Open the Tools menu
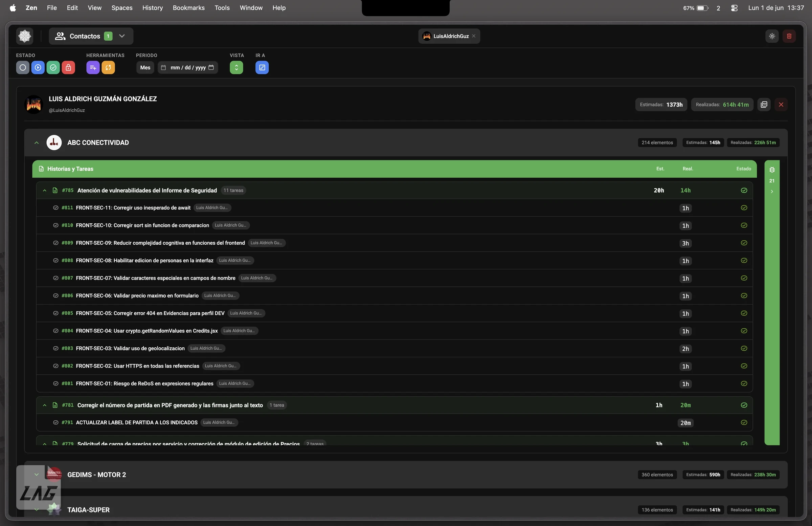812x526 pixels. (x=222, y=8)
